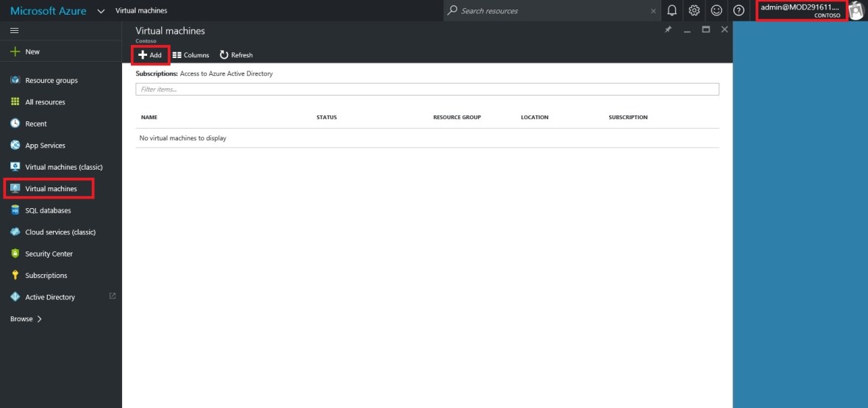
Task: Expand the Microsoft Azure dropdown chevron
Action: 101,11
